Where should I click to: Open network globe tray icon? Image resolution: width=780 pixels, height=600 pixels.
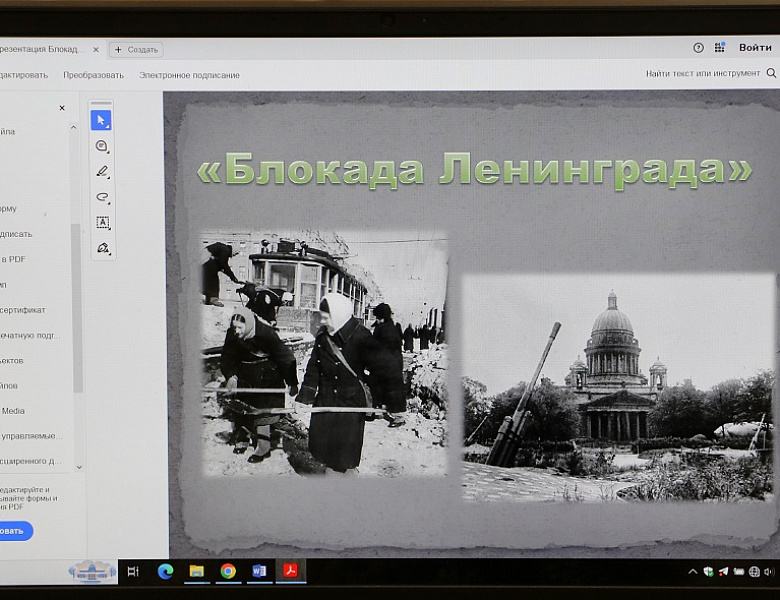point(754,572)
